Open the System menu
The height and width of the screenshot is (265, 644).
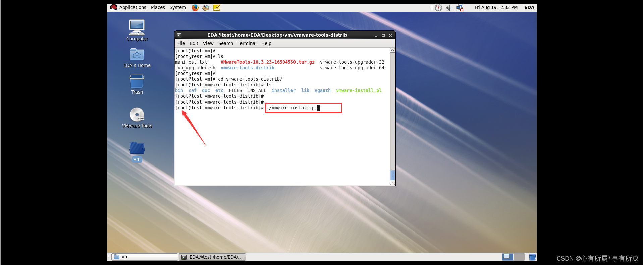[178, 7]
